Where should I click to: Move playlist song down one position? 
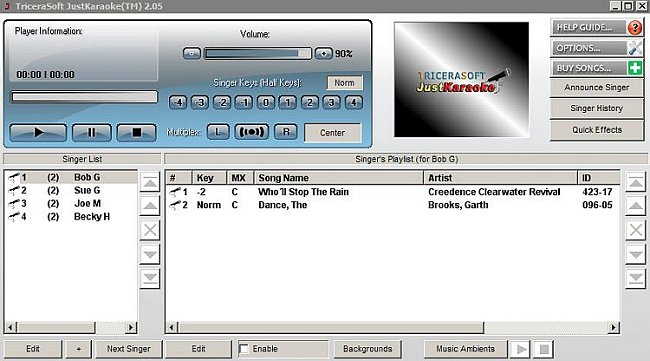(635, 254)
